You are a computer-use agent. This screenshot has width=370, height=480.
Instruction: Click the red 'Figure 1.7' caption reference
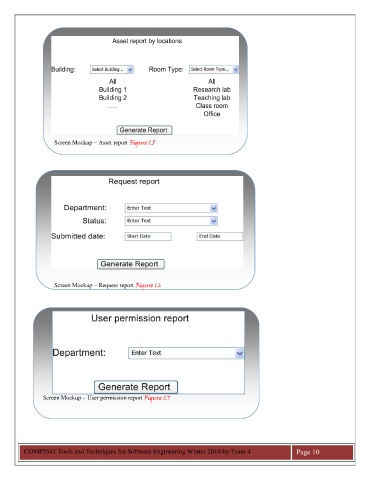coord(157,398)
